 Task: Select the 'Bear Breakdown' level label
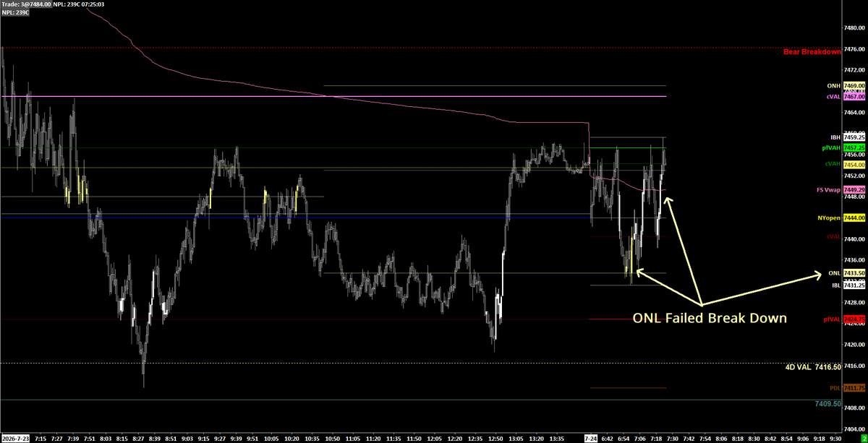coord(812,51)
